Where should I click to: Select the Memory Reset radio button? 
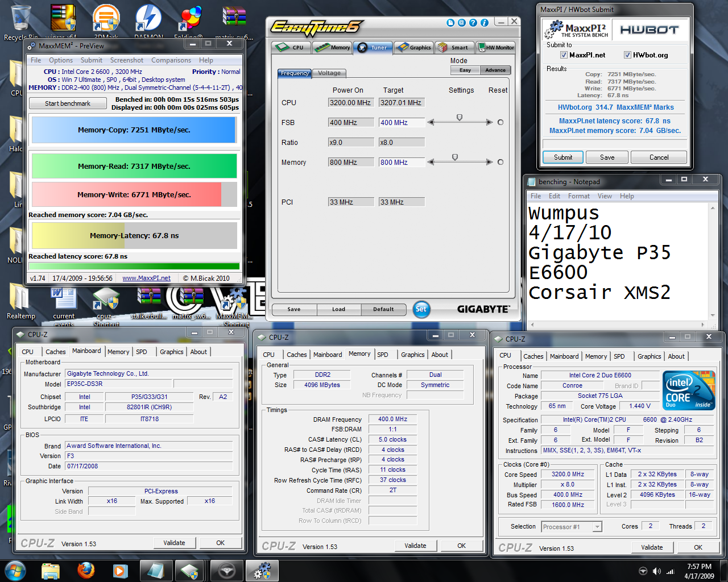pos(500,162)
